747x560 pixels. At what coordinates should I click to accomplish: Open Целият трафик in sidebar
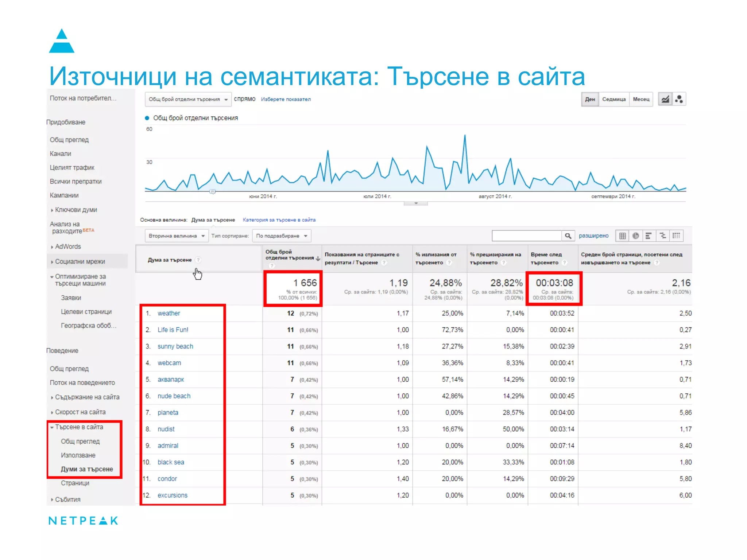72,168
